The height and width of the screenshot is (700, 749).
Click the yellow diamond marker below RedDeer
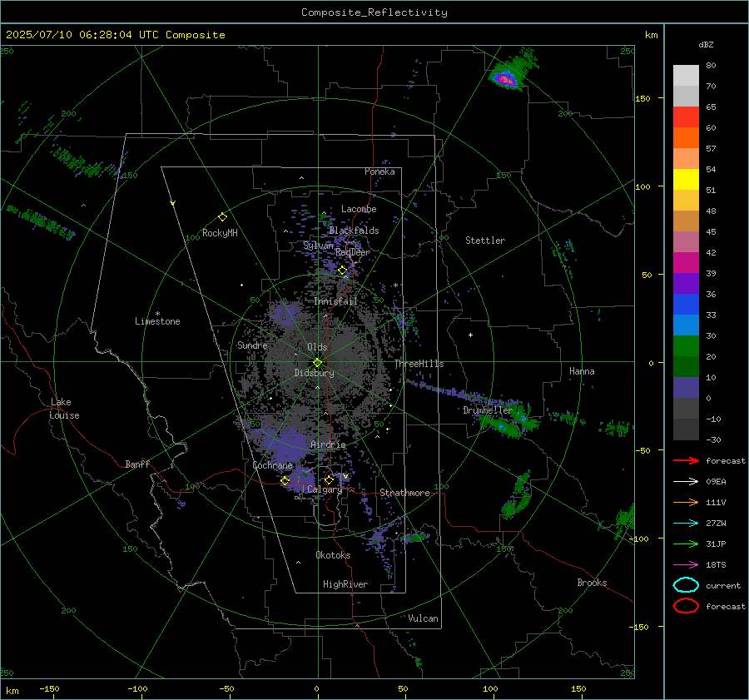pyautogui.click(x=343, y=271)
